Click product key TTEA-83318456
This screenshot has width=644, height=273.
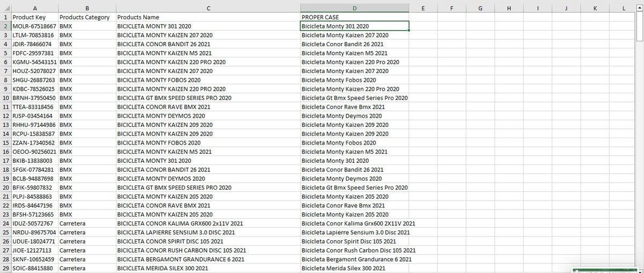34,107
